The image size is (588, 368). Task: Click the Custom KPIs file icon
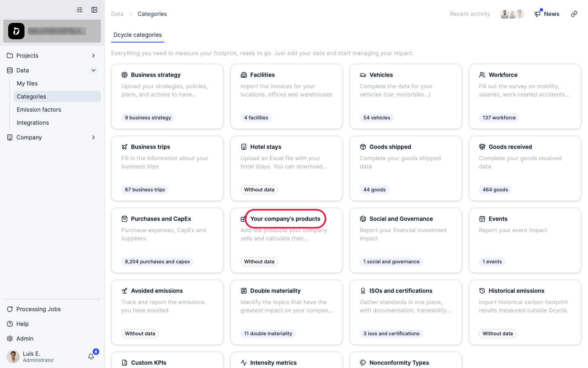pyautogui.click(x=125, y=363)
